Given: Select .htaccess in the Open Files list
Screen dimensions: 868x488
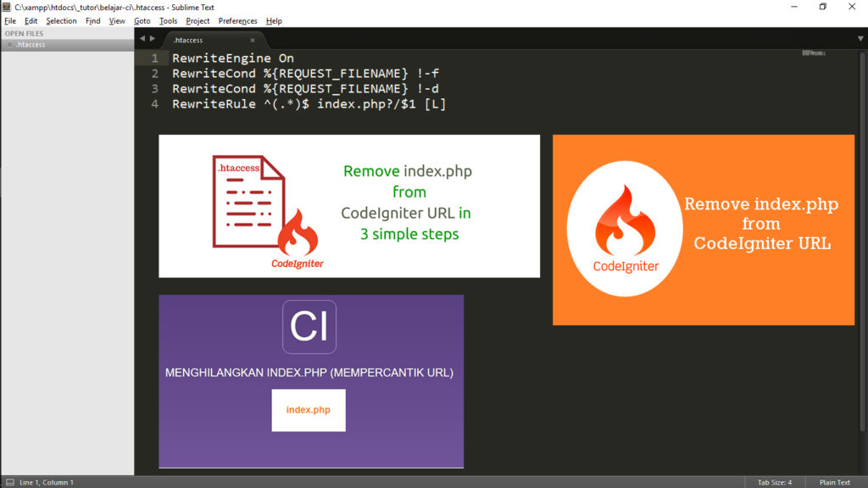Looking at the screenshot, I should click(x=31, y=44).
